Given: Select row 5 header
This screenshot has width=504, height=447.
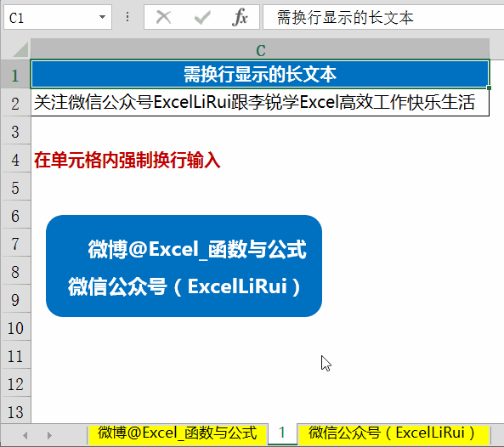Looking at the screenshot, I should (x=15, y=187).
